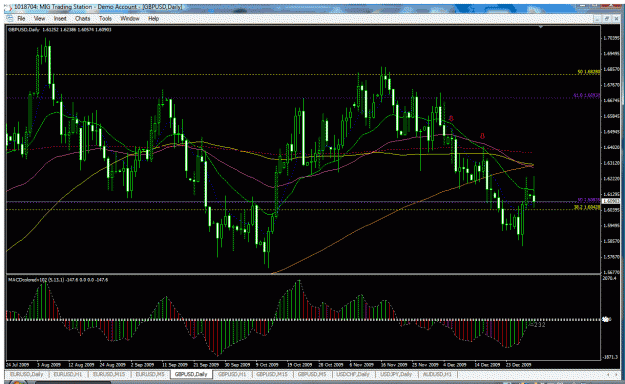Click the application icon in title bar

point(8,7)
